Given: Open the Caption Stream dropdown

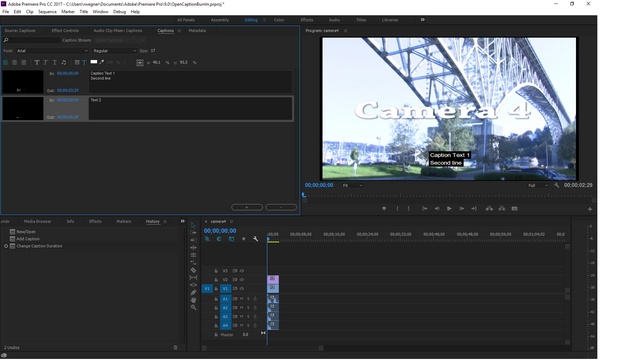Looking at the screenshot, I should 120,40.
